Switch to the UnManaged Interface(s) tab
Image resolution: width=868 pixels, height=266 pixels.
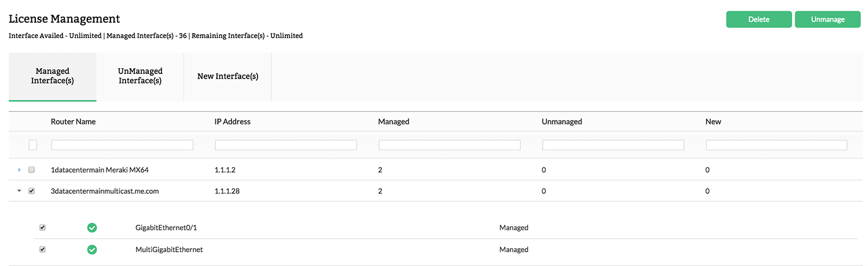[140, 76]
